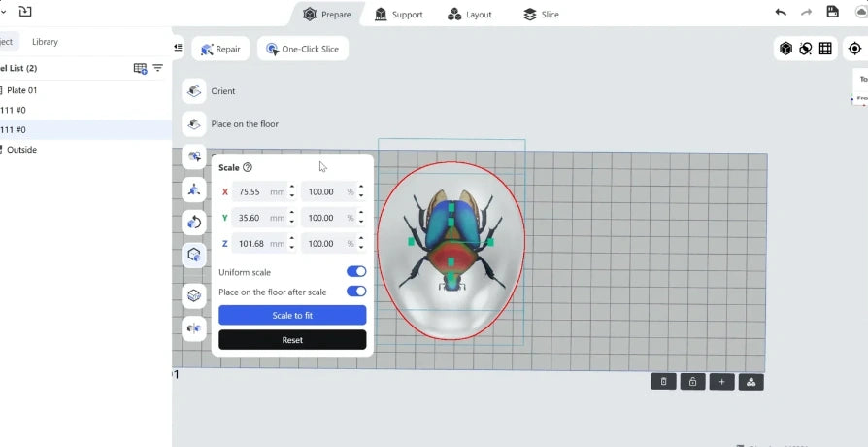868x447 pixels.
Task: Save the project with floppy disk icon
Action: [832, 12]
